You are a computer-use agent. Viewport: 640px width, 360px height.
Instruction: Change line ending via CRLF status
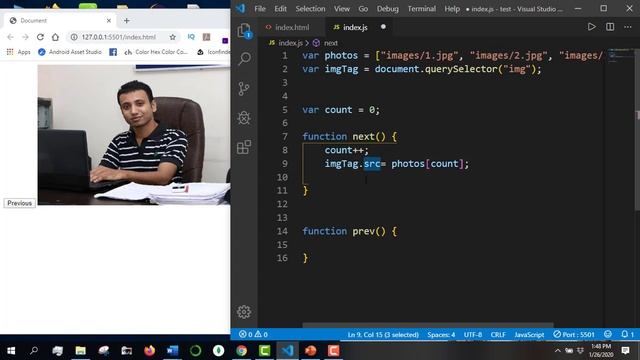(x=498, y=334)
